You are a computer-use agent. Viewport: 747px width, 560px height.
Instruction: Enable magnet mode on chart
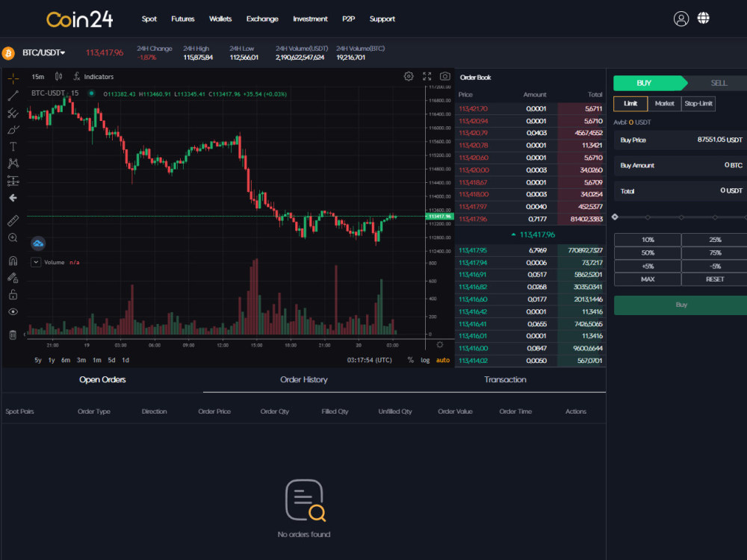13,261
